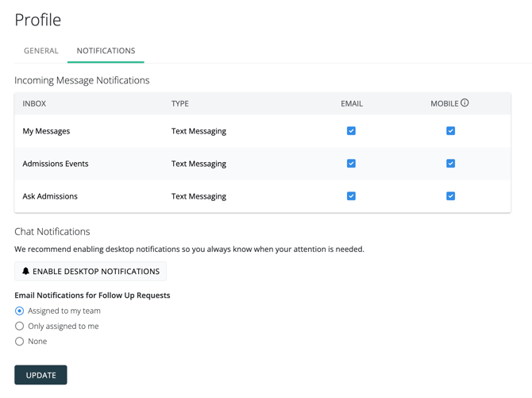Click the Email column header
532x398 pixels.
(352, 104)
